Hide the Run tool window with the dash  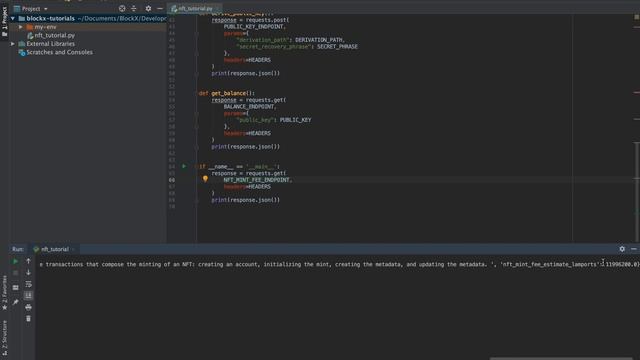pos(633,249)
